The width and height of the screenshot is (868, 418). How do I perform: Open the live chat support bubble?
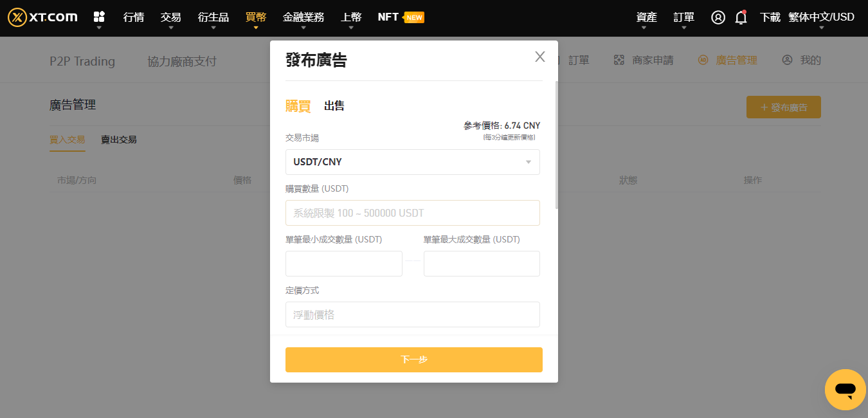click(x=845, y=390)
